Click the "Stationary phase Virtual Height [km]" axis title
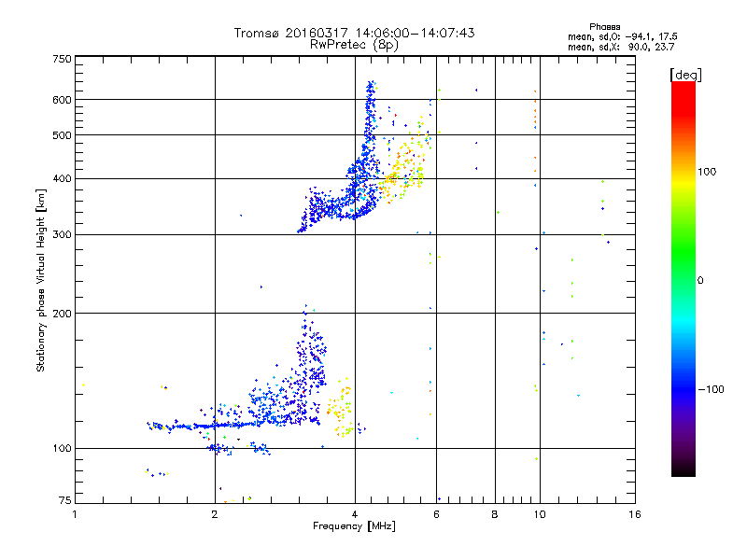The image size is (747, 560). [41, 281]
